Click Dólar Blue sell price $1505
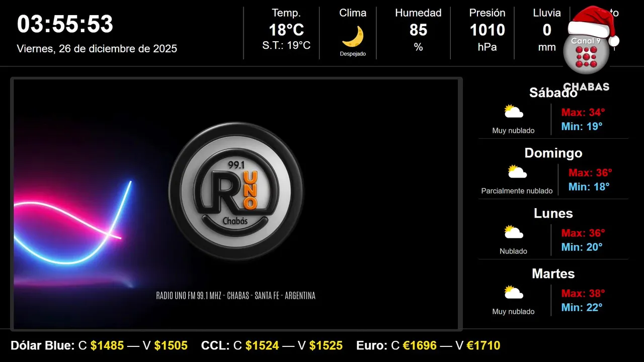The width and height of the screenshot is (644, 362). click(x=171, y=345)
